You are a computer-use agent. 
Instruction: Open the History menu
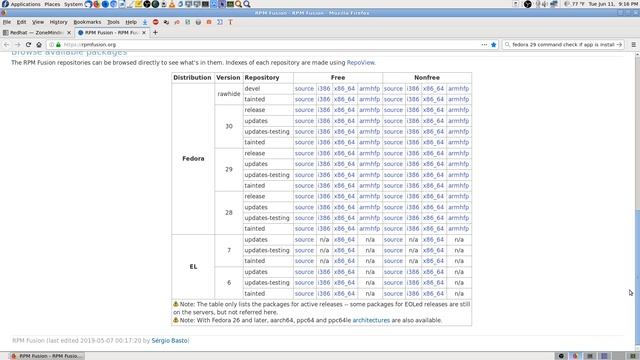coord(58,22)
